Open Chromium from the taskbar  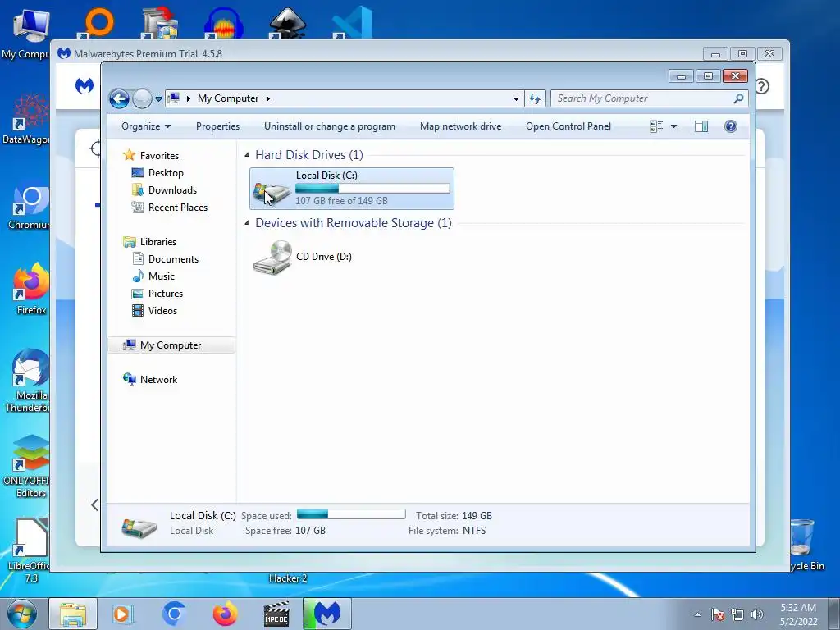pyautogui.click(x=174, y=614)
